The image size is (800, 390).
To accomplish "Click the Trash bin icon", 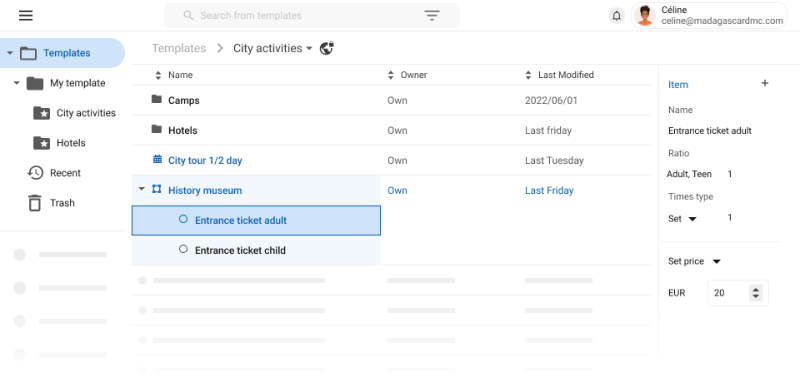I will pyautogui.click(x=35, y=203).
